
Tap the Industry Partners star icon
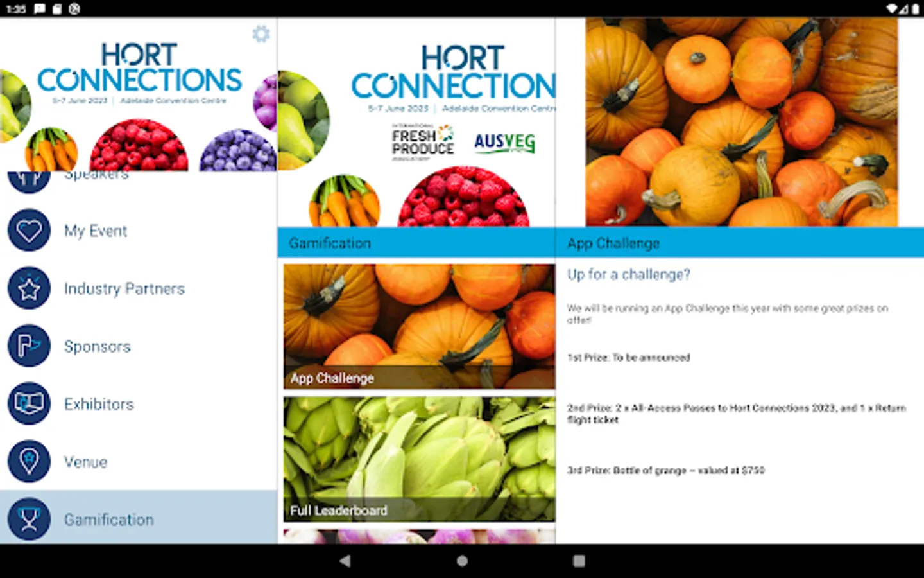[x=29, y=288]
